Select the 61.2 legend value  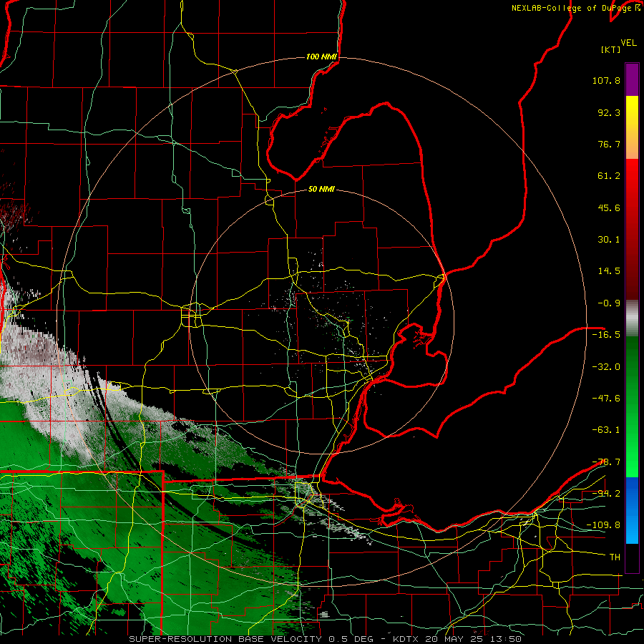[x=609, y=176]
